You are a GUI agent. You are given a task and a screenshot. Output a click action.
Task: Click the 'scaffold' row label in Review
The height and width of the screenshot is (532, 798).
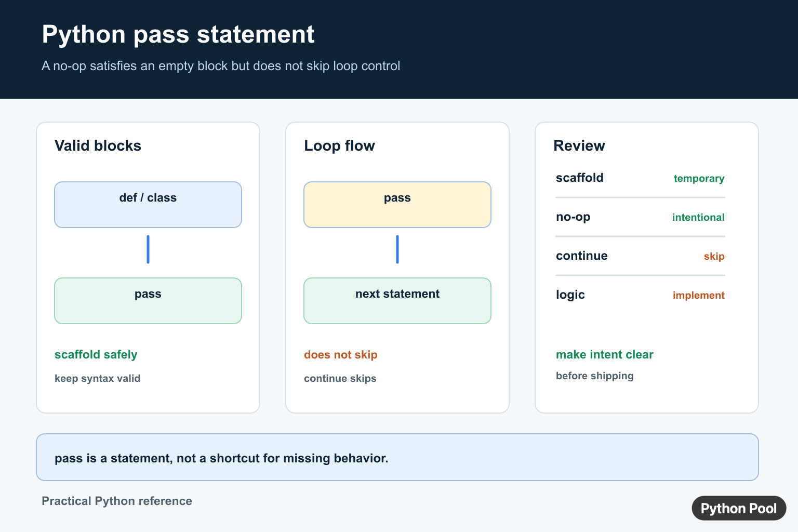(579, 178)
